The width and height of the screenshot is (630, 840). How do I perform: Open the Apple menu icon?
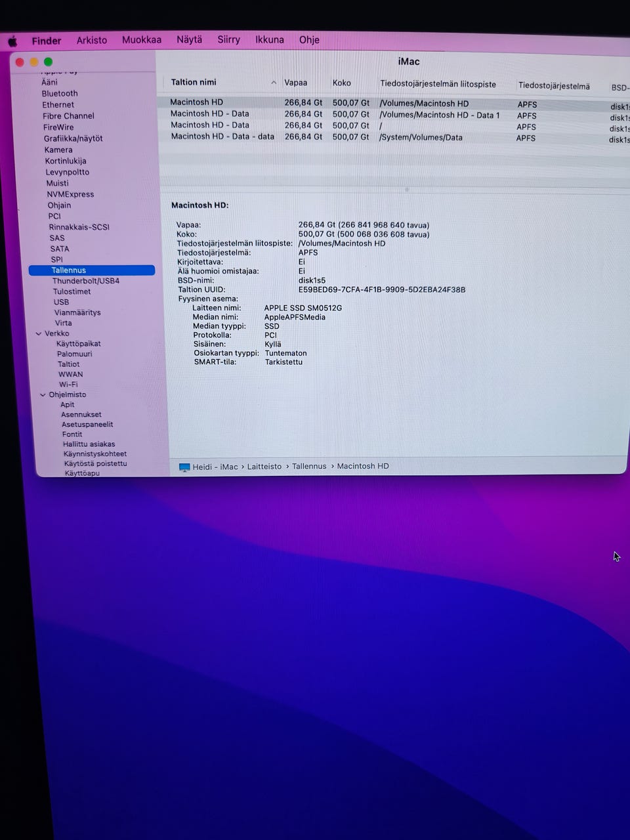(12, 41)
